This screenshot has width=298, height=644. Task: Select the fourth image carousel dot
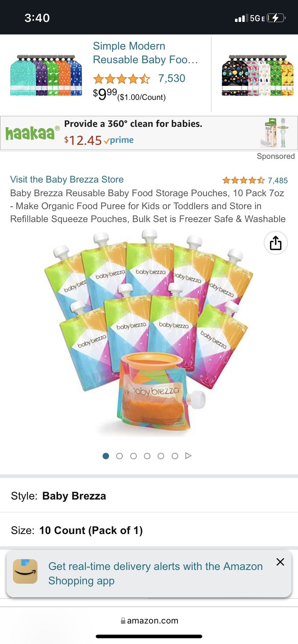click(147, 456)
